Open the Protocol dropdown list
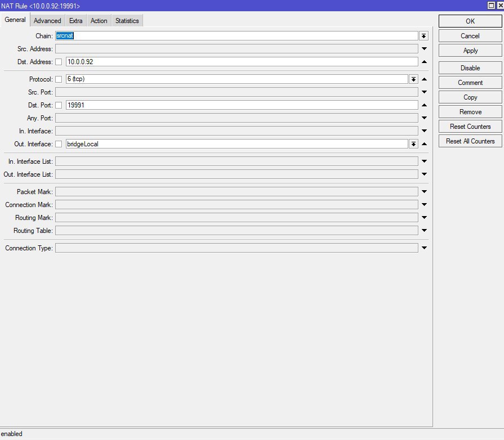 click(413, 79)
